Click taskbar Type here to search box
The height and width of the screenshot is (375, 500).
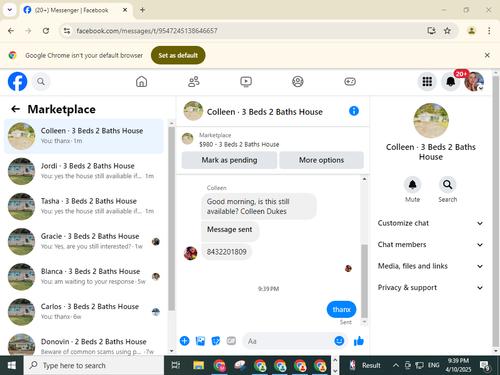[94, 365]
